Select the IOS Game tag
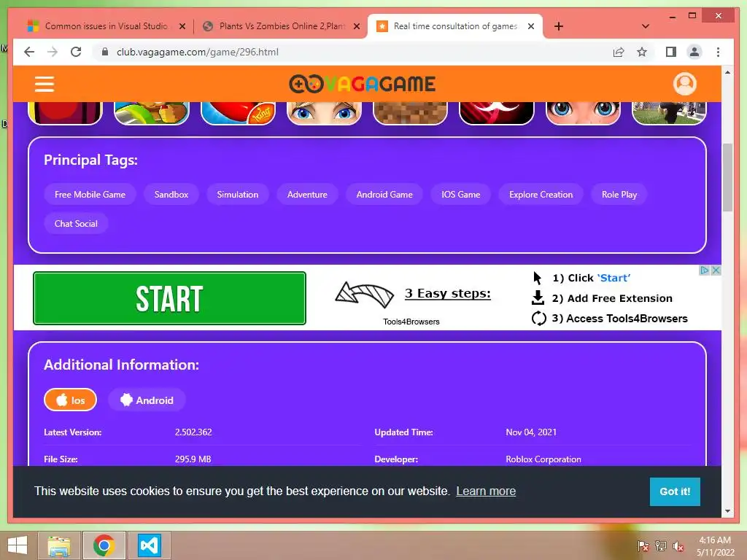This screenshot has height=560, width=747. point(461,194)
